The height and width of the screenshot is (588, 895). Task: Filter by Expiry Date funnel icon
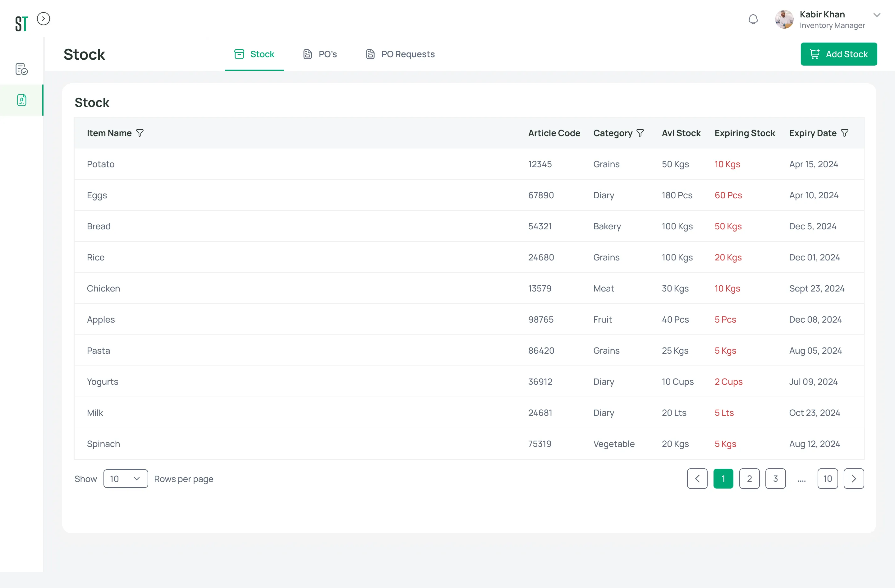click(x=845, y=133)
